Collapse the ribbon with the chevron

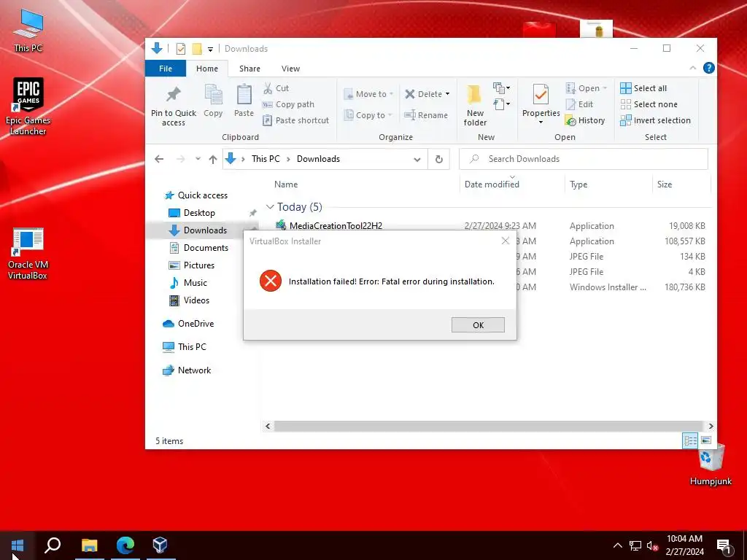[x=693, y=68]
